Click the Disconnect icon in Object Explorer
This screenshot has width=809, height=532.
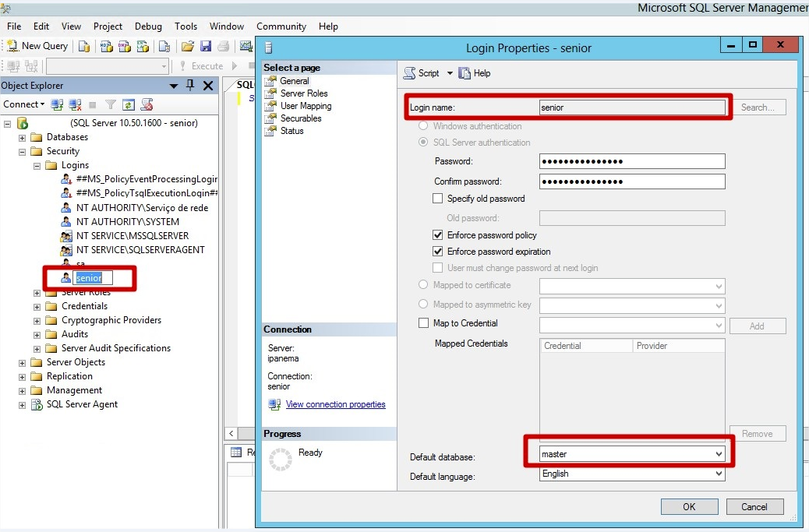tap(75, 104)
